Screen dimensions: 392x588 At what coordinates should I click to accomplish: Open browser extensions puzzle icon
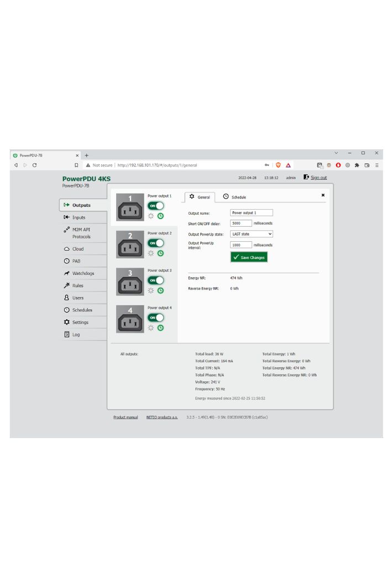[x=357, y=165]
